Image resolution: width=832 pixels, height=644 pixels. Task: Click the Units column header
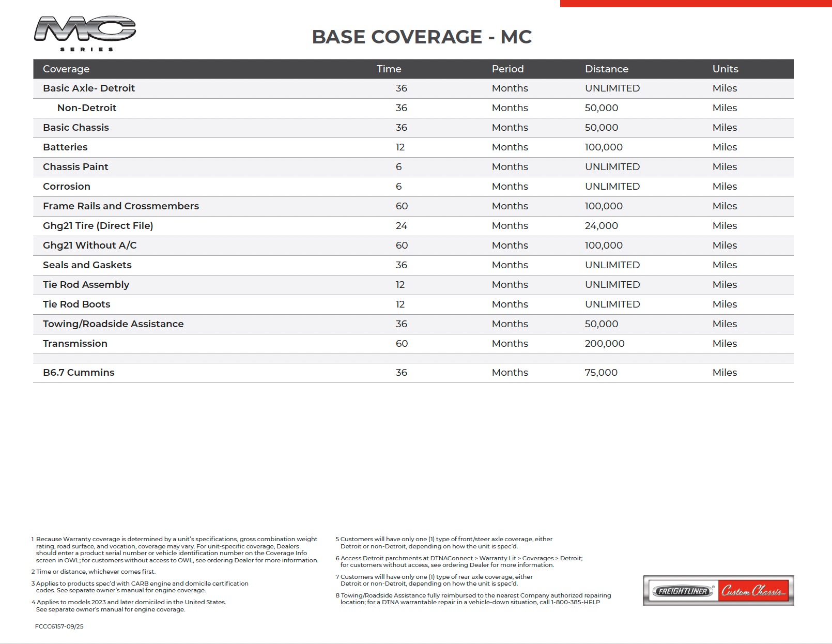pos(725,69)
